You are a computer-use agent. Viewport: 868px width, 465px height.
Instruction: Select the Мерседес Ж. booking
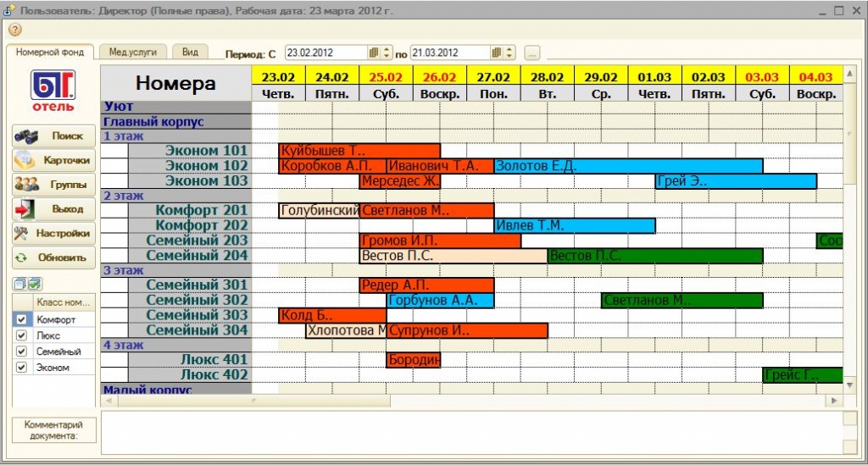[400, 180]
